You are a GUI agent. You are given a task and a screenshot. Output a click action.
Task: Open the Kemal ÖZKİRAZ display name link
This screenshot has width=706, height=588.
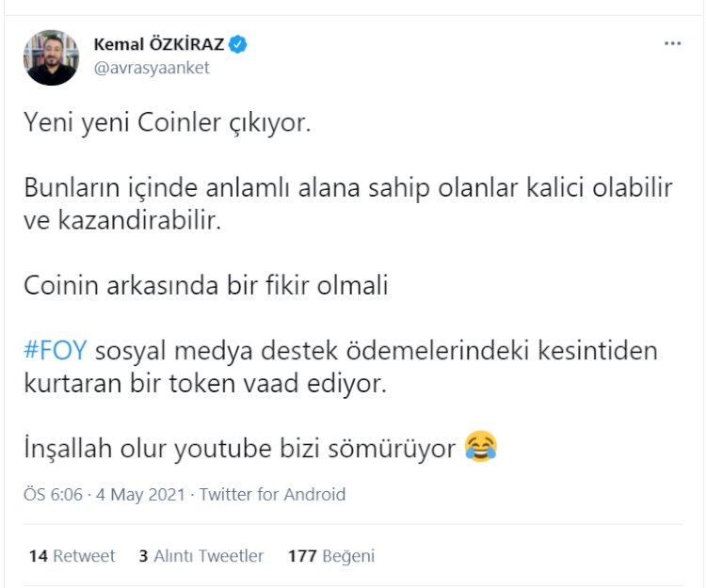(160, 44)
